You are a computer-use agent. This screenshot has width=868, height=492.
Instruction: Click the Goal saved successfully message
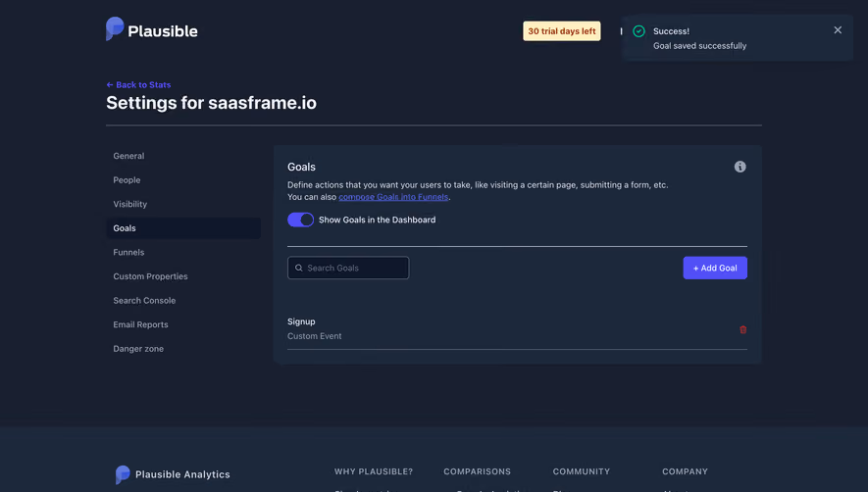click(x=699, y=46)
